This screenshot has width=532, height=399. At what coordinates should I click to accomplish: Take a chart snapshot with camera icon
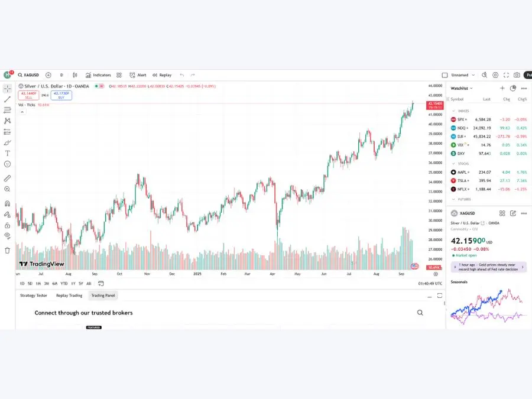click(x=517, y=75)
